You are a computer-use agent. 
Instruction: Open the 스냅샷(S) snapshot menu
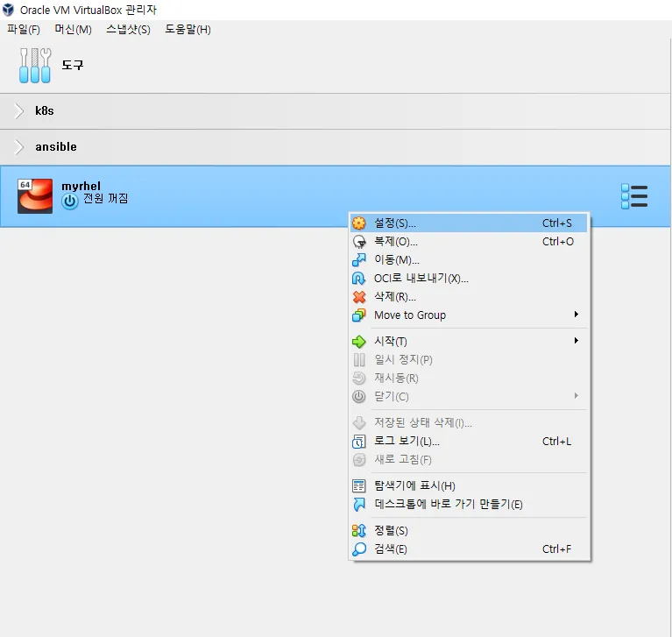coord(128,29)
